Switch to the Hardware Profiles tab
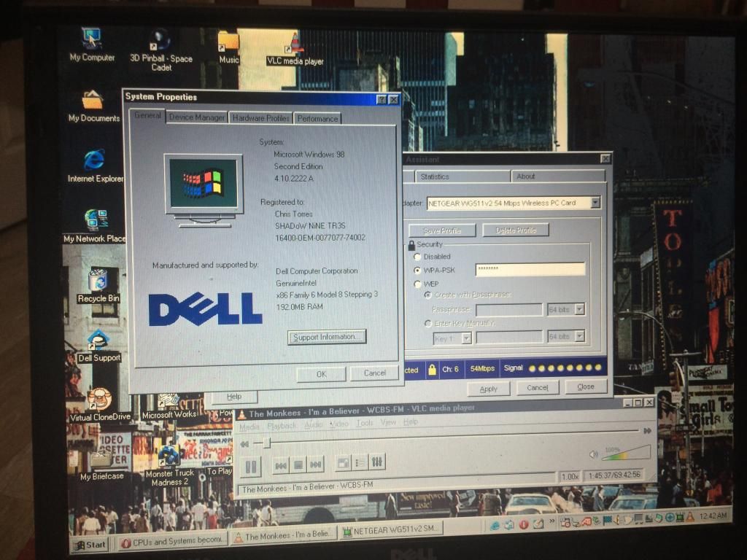The image size is (747, 560). click(260, 117)
